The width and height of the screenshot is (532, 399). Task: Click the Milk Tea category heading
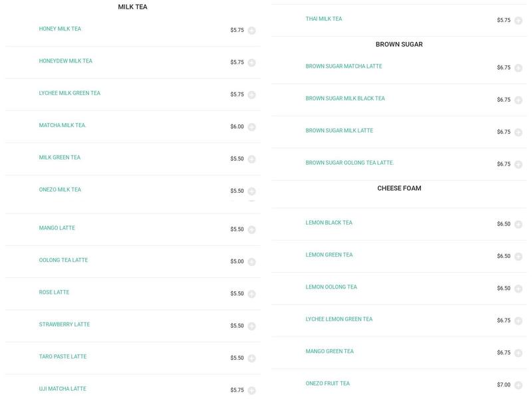point(132,7)
